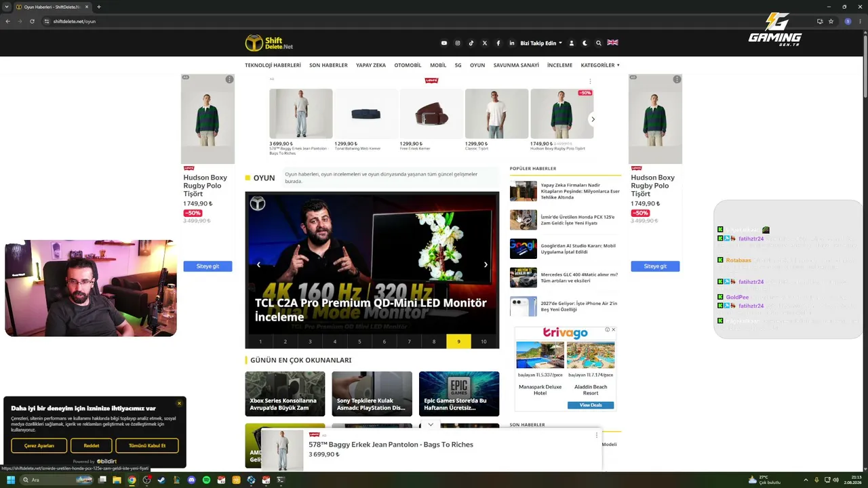868x488 pixels.
Task: Go to ShiftDelete.Net logo homepage
Action: [x=269, y=43]
